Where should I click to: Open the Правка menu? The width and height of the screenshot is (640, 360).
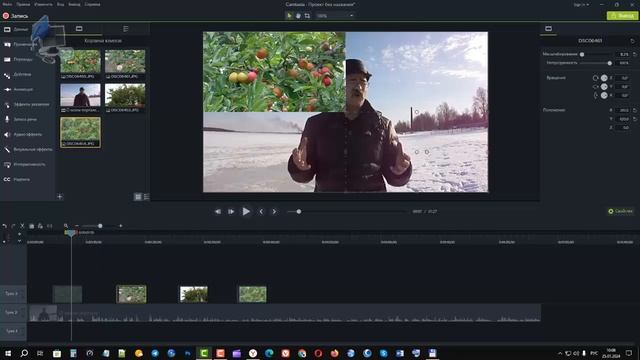coord(23,4)
